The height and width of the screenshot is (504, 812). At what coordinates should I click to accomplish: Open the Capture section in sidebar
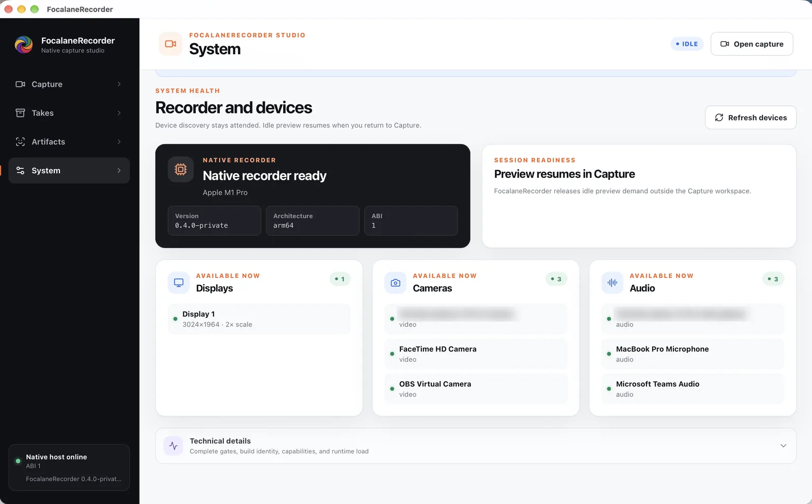[x=69, y=84]
